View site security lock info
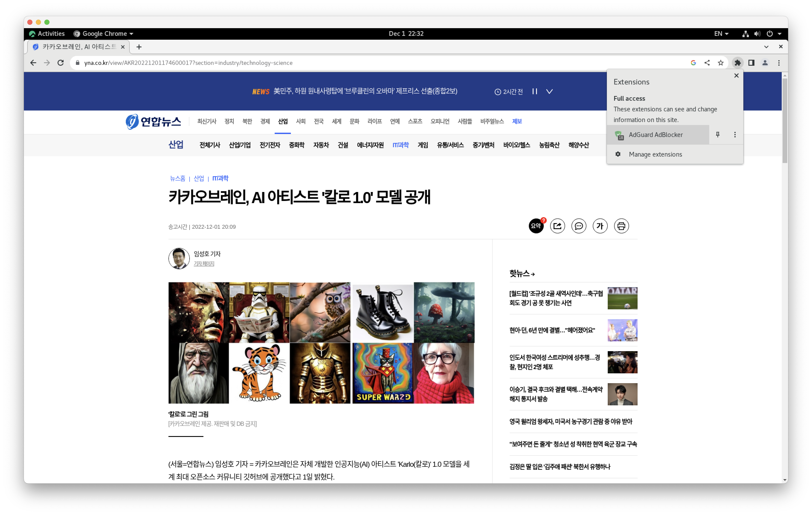 click(78, 63)
